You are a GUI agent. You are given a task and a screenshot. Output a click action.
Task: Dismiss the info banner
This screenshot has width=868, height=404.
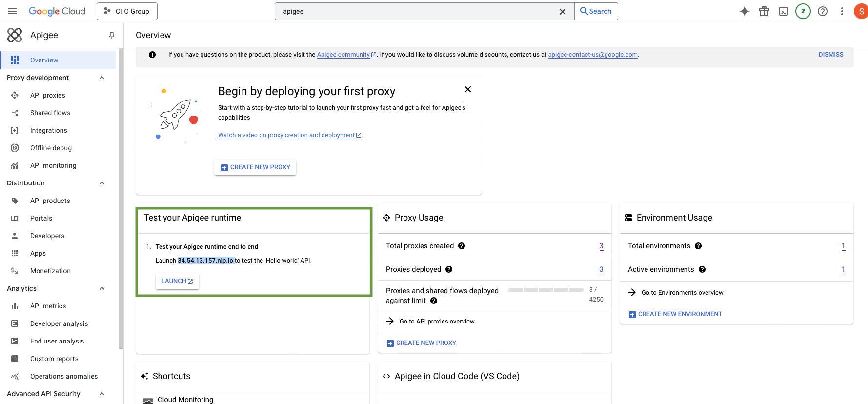(x=831, y=55)
